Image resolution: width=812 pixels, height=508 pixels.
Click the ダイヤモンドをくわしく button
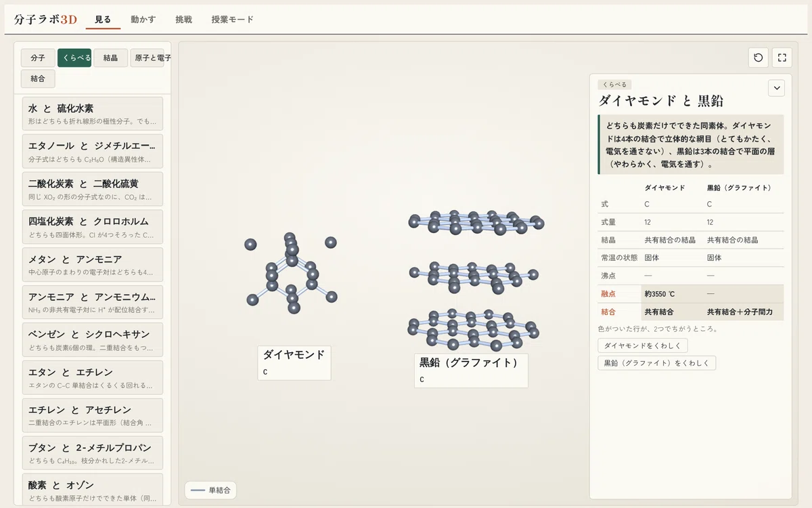(643, 345)
